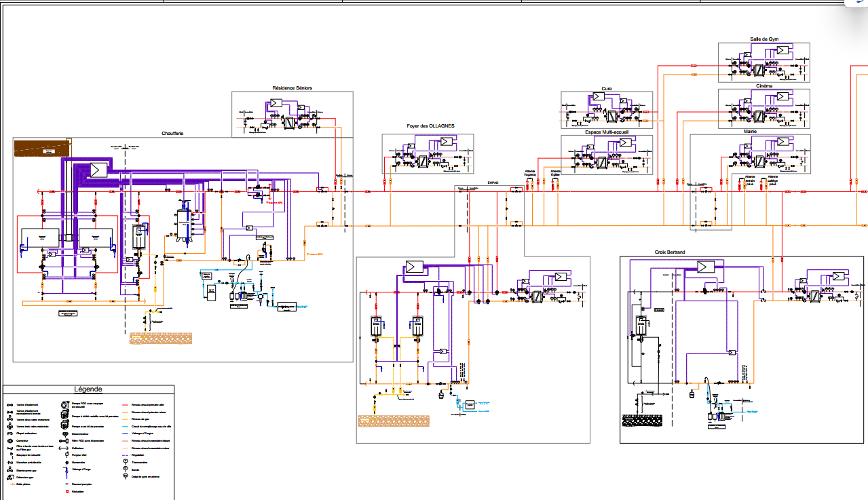Click the Légende heading
Screen dimensions: 868x500
point(88,389)
